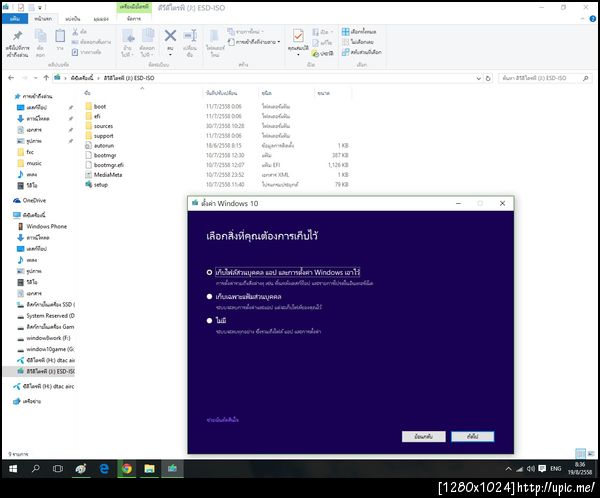
Task: Show hidden system tray icons
Action: 509,469
